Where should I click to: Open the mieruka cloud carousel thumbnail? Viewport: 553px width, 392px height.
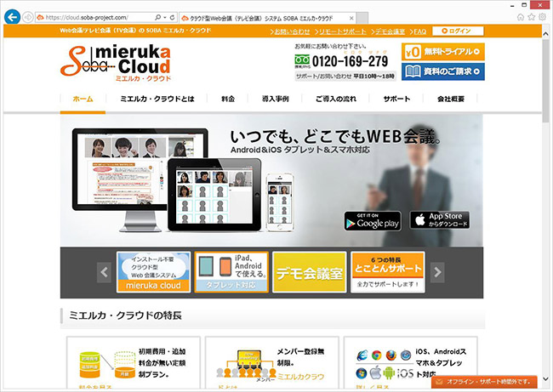[153, 272]
